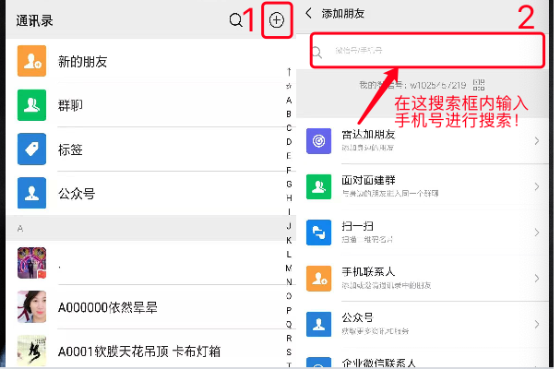Tap 企业微信联系人 icon
This screenshot has height=369, width=554.
(x=319, y=363)
